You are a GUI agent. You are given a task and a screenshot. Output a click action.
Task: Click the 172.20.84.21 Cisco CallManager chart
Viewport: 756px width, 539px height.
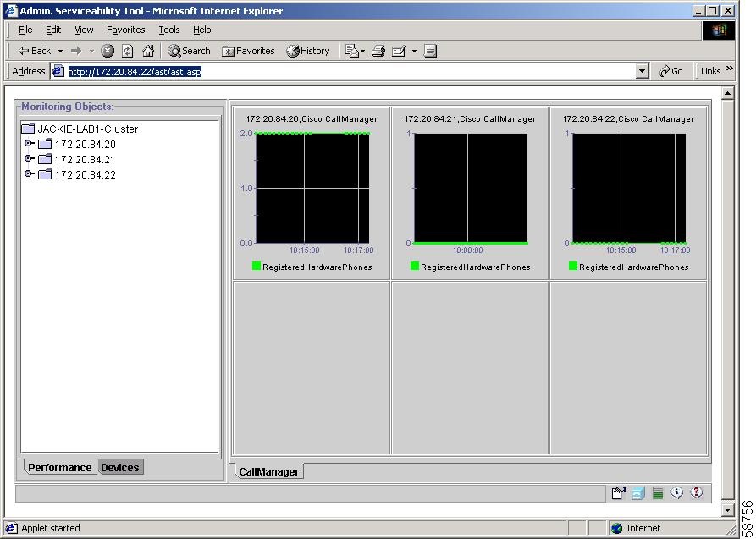471,188
